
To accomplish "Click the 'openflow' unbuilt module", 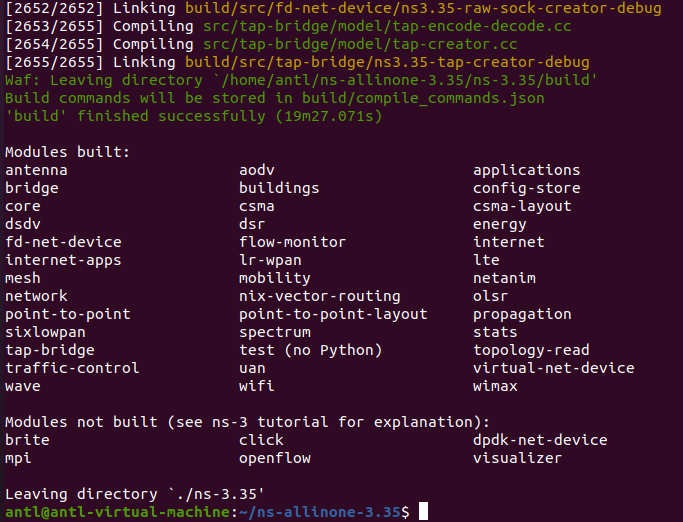I will click(274, 458).
